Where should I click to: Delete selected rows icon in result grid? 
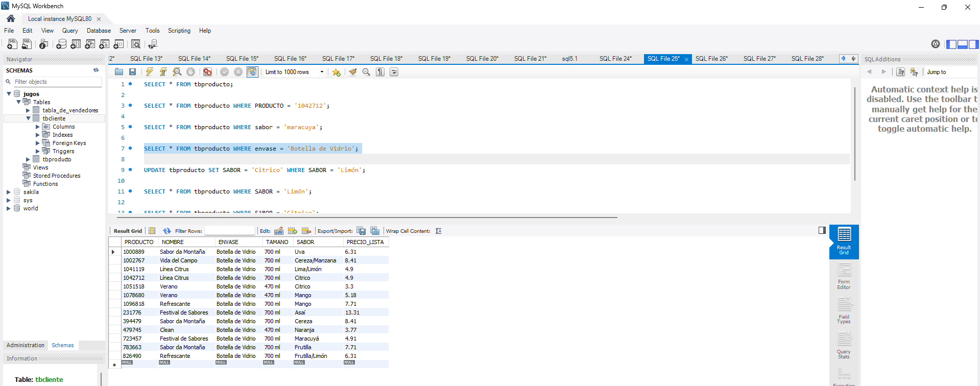[x=306, y=231]
